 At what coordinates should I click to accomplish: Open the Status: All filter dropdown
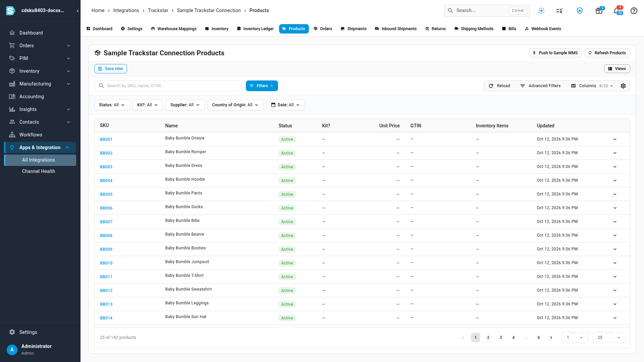(x=112, y=105)
